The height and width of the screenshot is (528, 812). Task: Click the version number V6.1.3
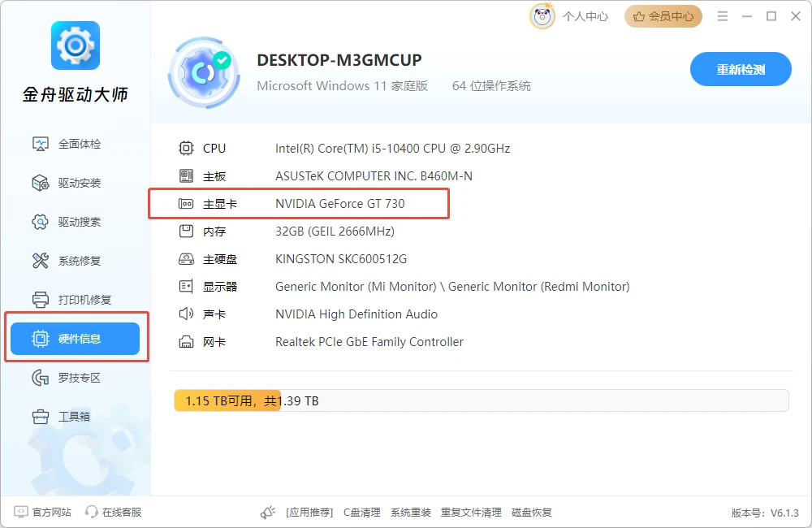coord(784,513)
